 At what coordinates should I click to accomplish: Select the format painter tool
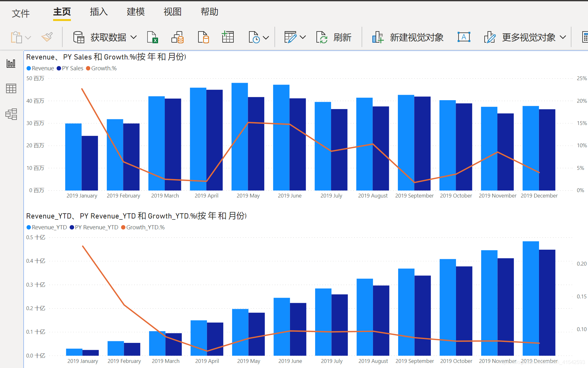point(47,37)
